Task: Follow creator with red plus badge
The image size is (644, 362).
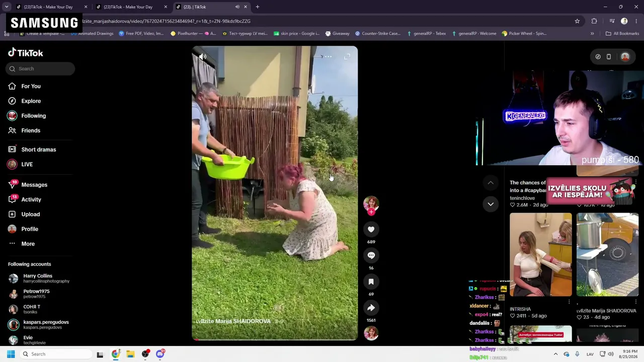Action: pos(371,212)
